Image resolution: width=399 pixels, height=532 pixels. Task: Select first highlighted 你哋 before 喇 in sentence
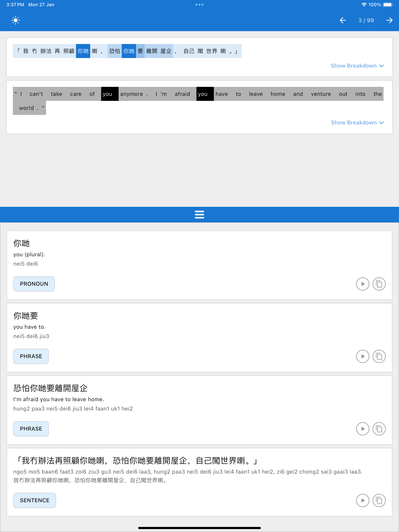point(83,51)
